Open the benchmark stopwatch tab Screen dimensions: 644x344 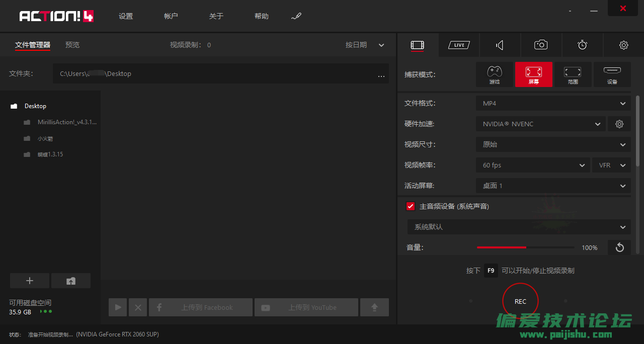(582, 45)
